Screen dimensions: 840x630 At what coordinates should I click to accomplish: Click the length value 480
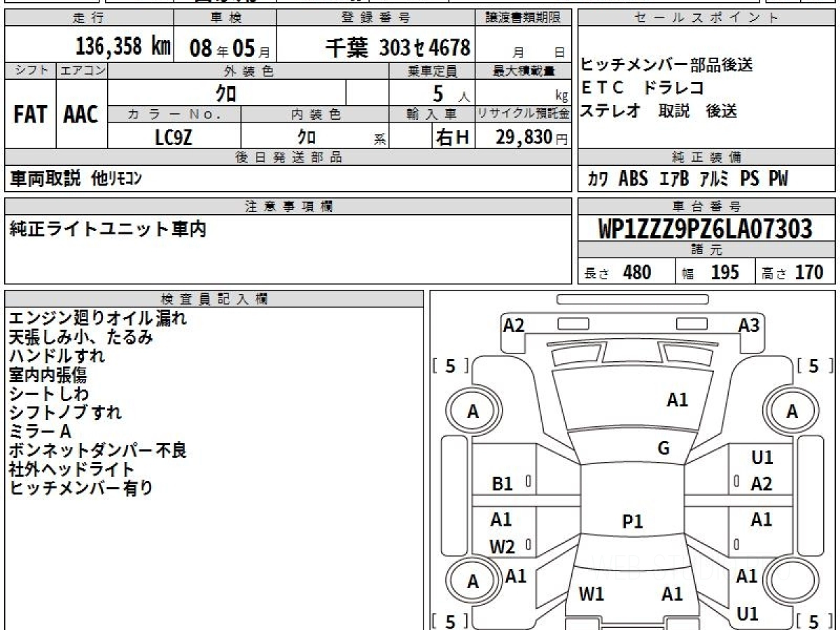(x=637, y=272)
